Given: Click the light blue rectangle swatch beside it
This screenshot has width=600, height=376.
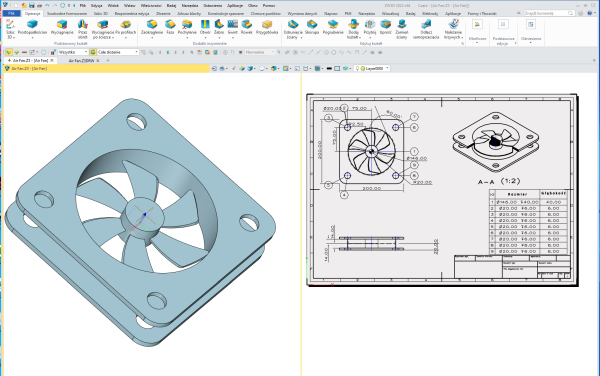Looking at the screenshot, I should (x=337, y=68).
